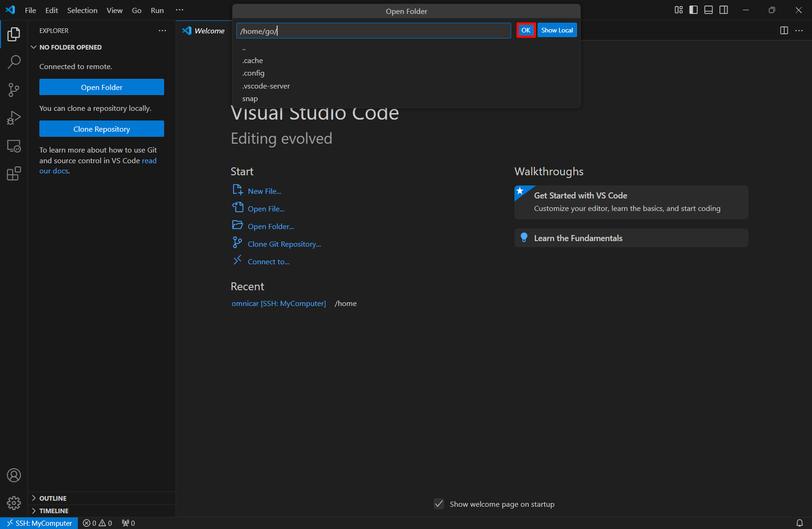Open the Selection menu
The height and width of the screenshot is (529, 812).
click(x=82, y=10)
